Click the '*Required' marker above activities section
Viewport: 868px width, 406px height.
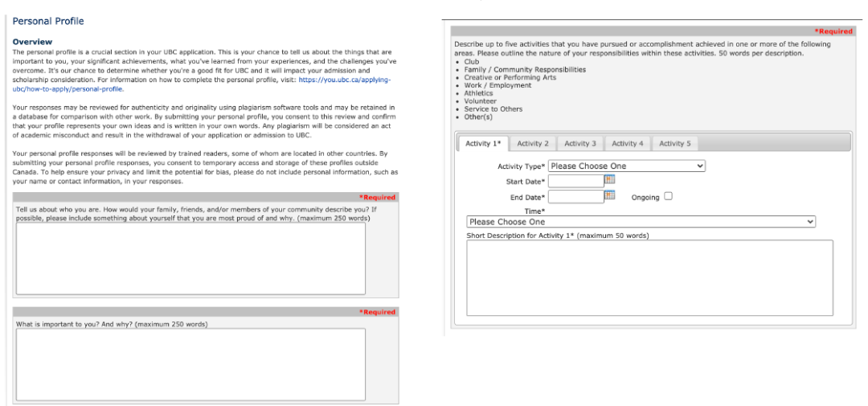(x=833, y=31)
